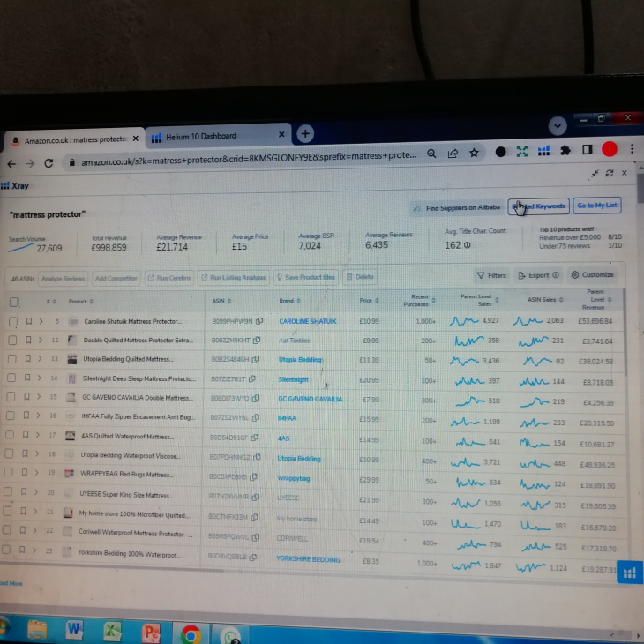Bookmark the Caroline Shatuik product row
Screen dimensions: 644x644
(x=29, y=321)
